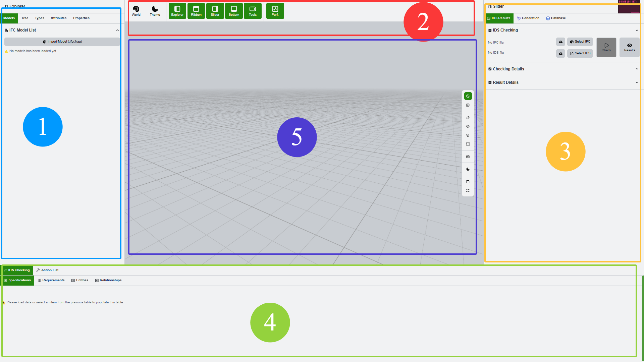Click the memory usage monitor graph
644x362 pixels.
tap(629, 7)
